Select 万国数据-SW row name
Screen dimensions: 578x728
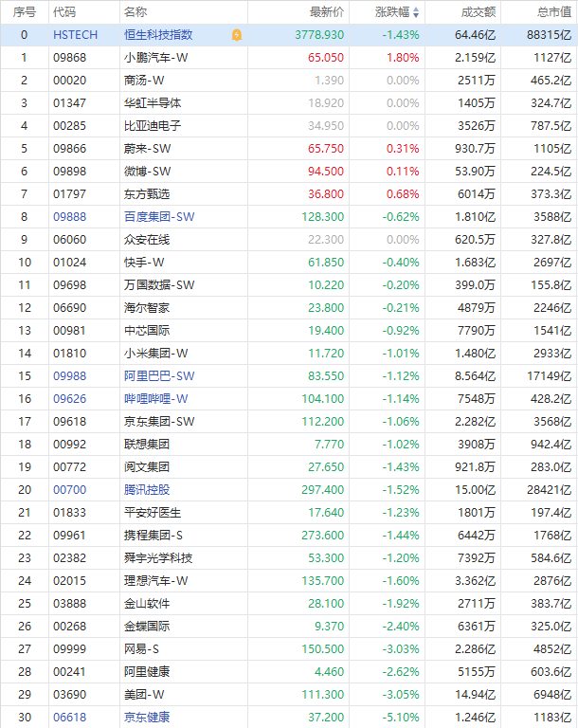tap(159, 285)
